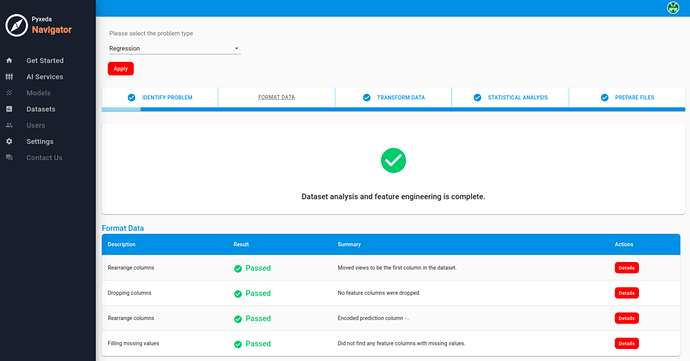The height and width of the screenshot is (361, 690).
Task: Click the checkmark icon on Statistical Analysis
Action: (x=477, y=97)
